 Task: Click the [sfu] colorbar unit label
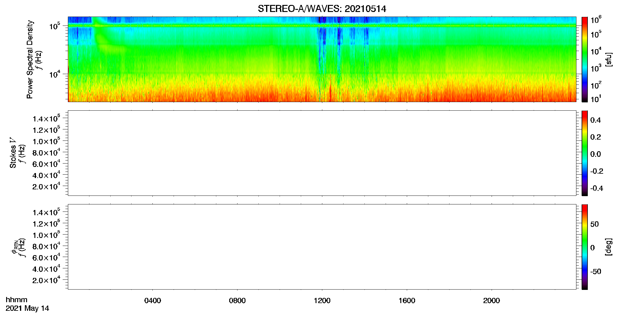coord(609,59)
